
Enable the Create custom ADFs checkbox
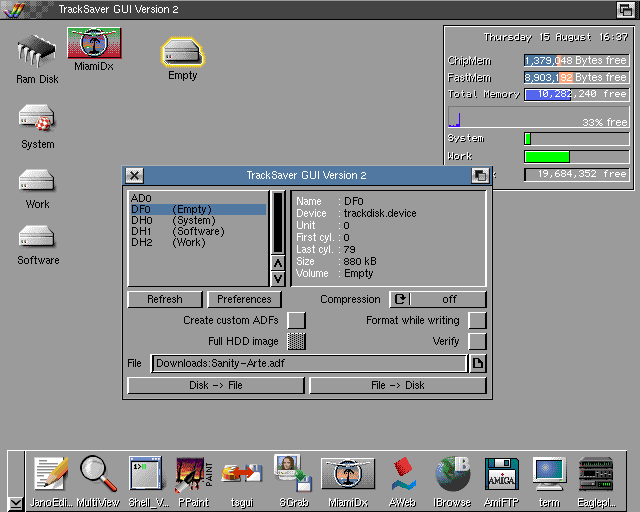(x=296, y=321)
